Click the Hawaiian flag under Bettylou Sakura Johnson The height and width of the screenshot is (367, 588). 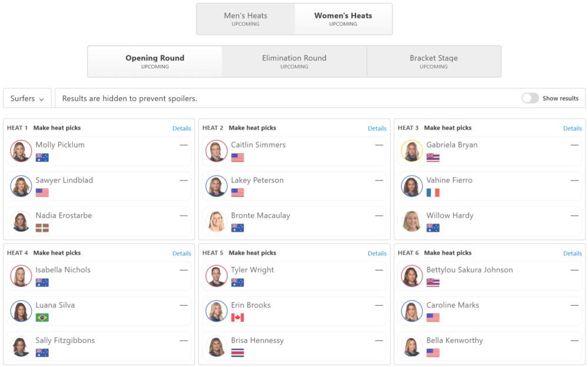click(433, 283)
